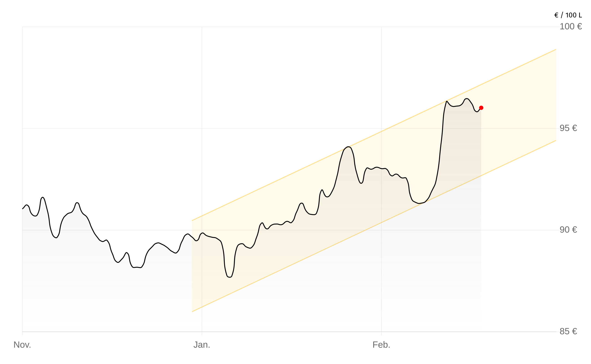Click the price trough in mid-February
The width and height of the screenshot is (591, 364).
click(419, 203)
